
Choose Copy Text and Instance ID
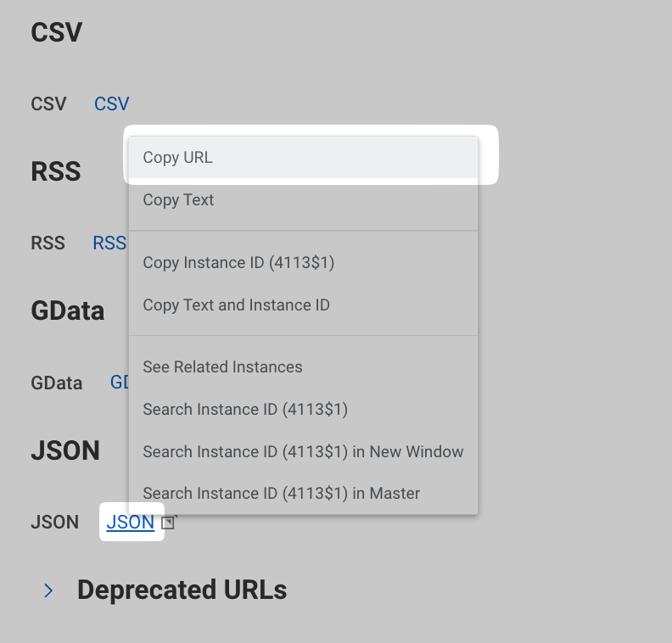point(236,305)
